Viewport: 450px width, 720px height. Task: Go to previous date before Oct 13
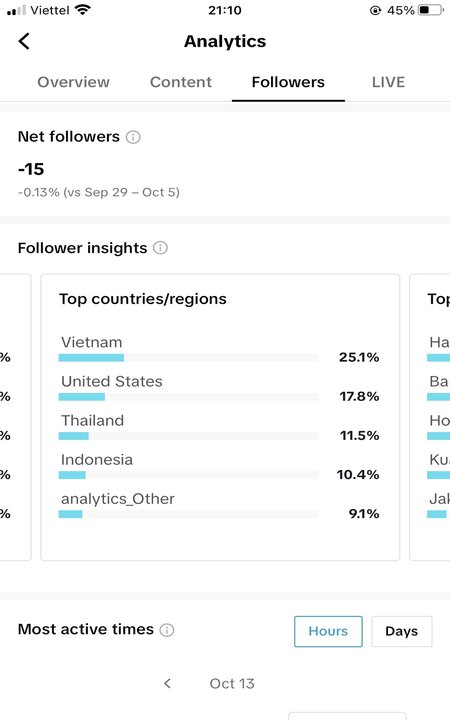click(x=168, y=684)
